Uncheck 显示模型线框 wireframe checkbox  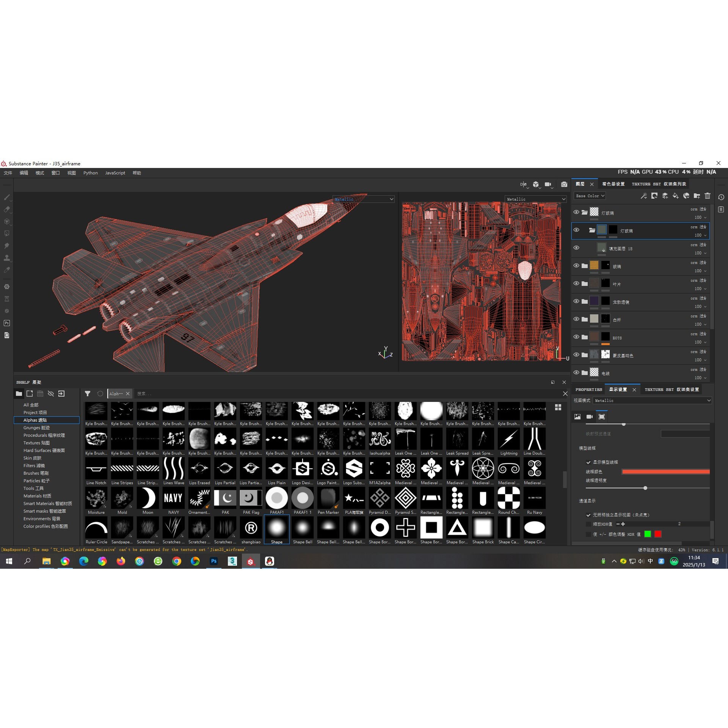click(x=588, y=462)
